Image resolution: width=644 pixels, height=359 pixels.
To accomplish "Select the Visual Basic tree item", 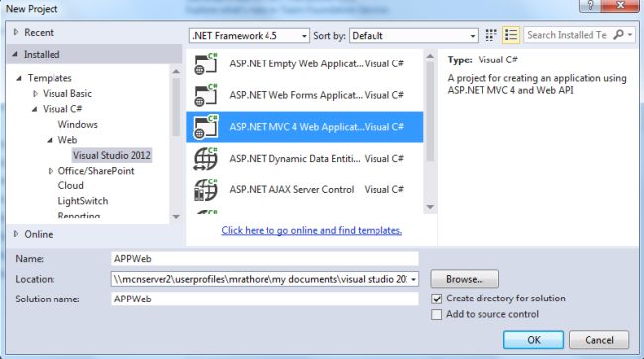I will click(x=67, y=94).
